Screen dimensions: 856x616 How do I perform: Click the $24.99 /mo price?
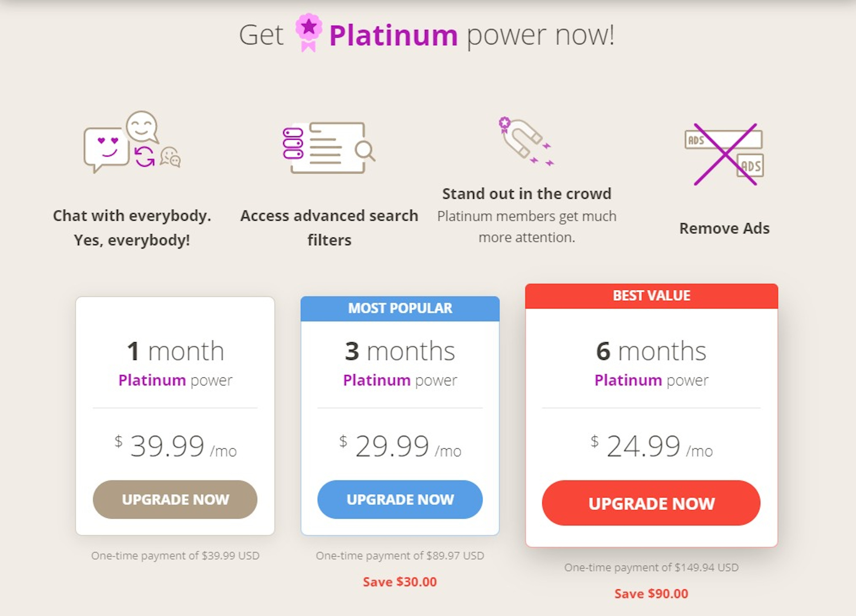tap(651, 446)
